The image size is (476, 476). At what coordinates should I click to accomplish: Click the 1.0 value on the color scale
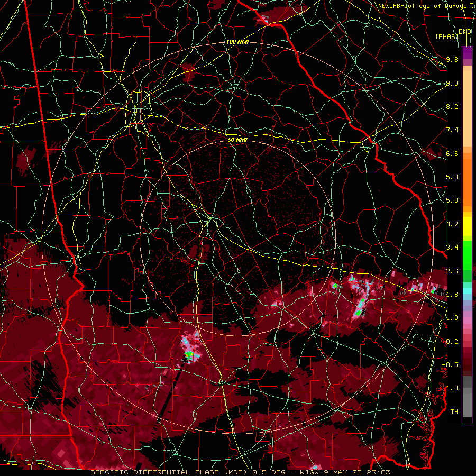(x=452, y=318)
